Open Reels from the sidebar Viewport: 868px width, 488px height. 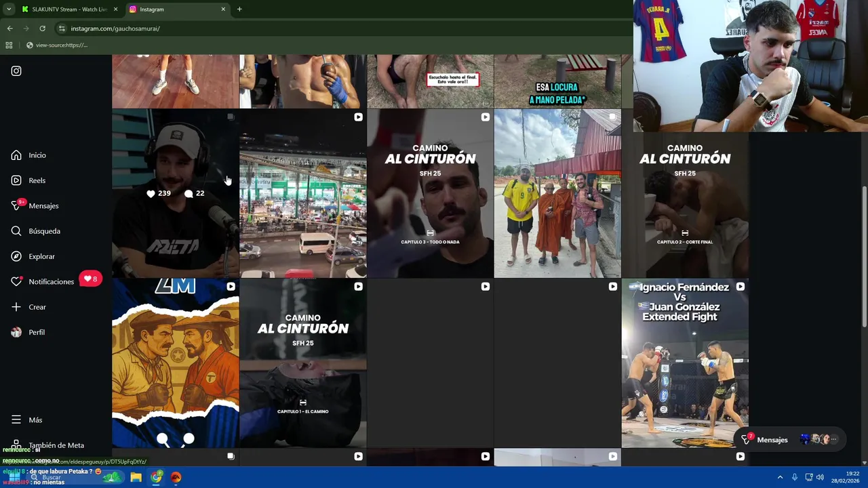pyautogui.click(x=28, y=180)
